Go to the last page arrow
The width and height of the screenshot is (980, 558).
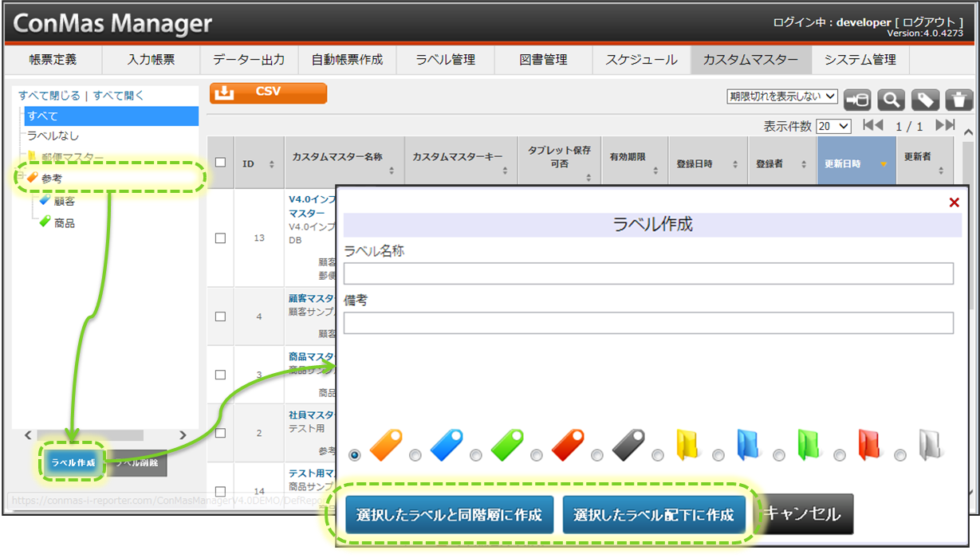(944, 125)
